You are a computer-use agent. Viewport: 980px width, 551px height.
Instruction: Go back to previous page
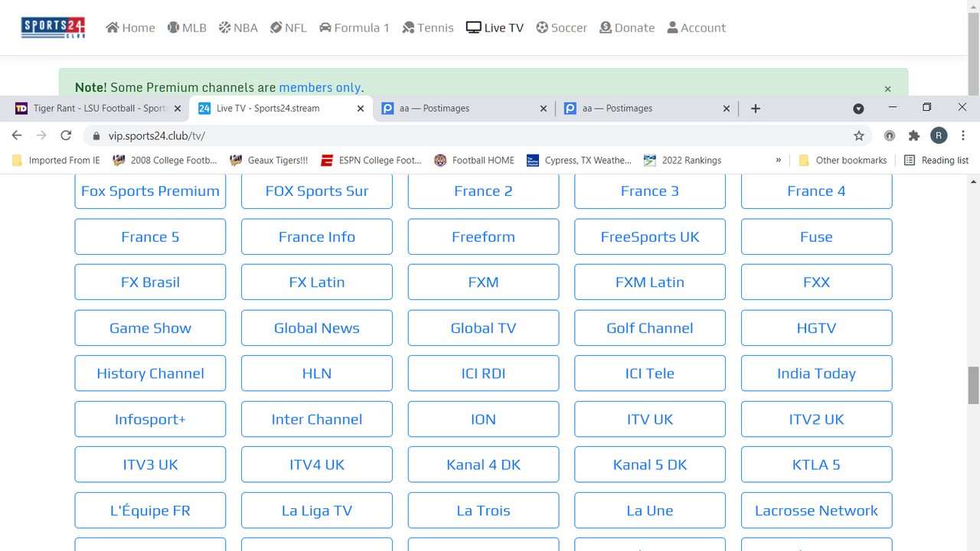click(17, 135)
